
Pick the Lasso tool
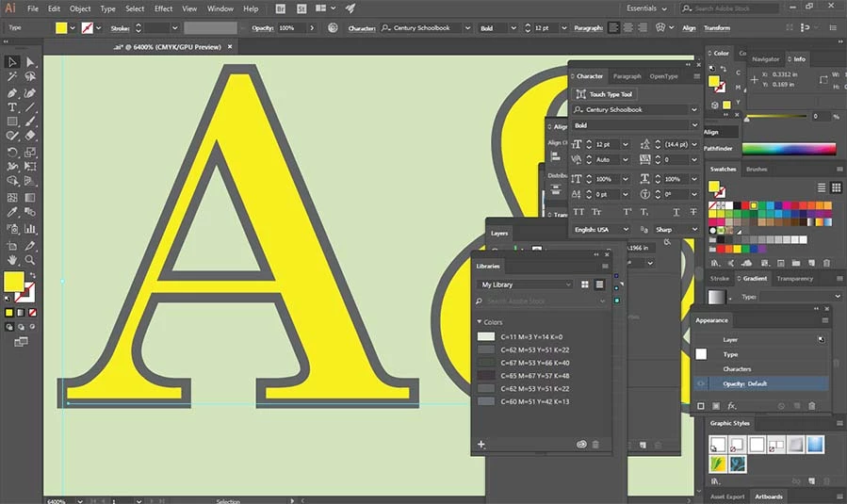(x=30, y=76)
